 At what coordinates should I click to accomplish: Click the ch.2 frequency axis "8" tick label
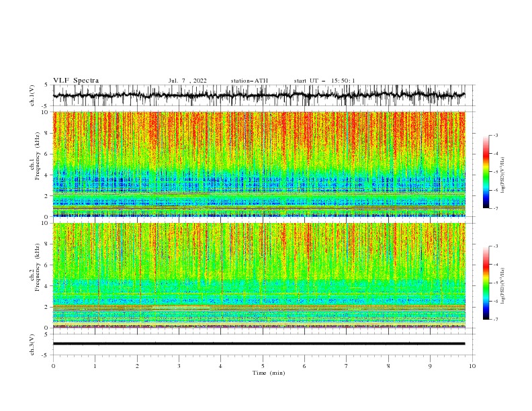click(x=47, y=244)
